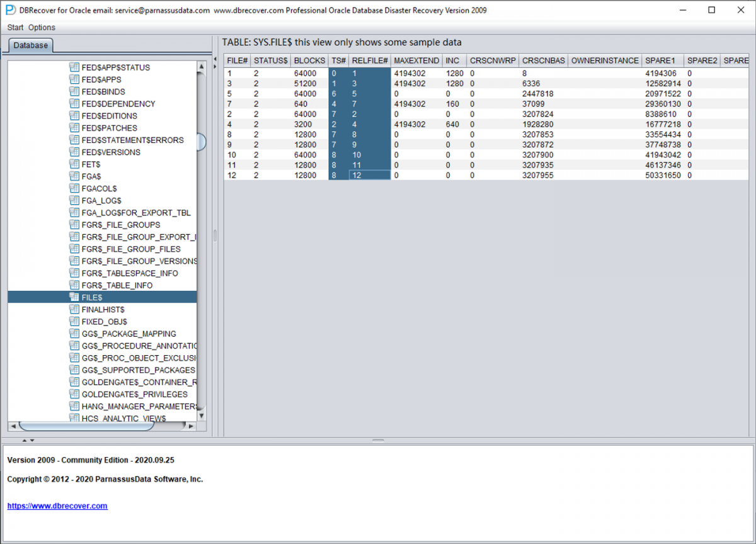Click the MAXEXTEND column header

click(x=416, y=60)
